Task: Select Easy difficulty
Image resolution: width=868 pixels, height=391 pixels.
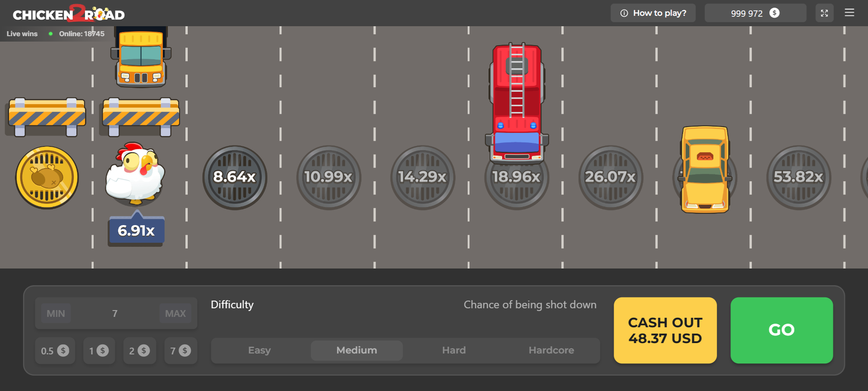Action: (x=260, y=350)
